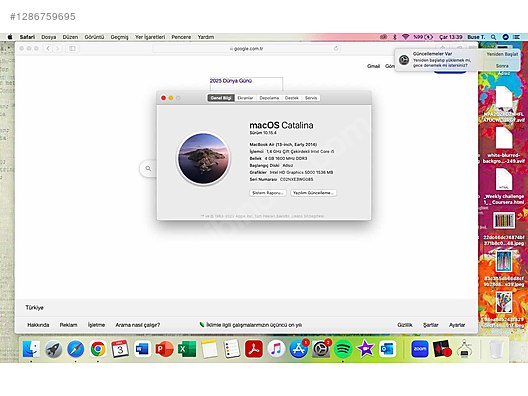Image resolution: width=528 pixels, height=396 pixels.
Task: Open the Görüntü menu
Action: 94,37
